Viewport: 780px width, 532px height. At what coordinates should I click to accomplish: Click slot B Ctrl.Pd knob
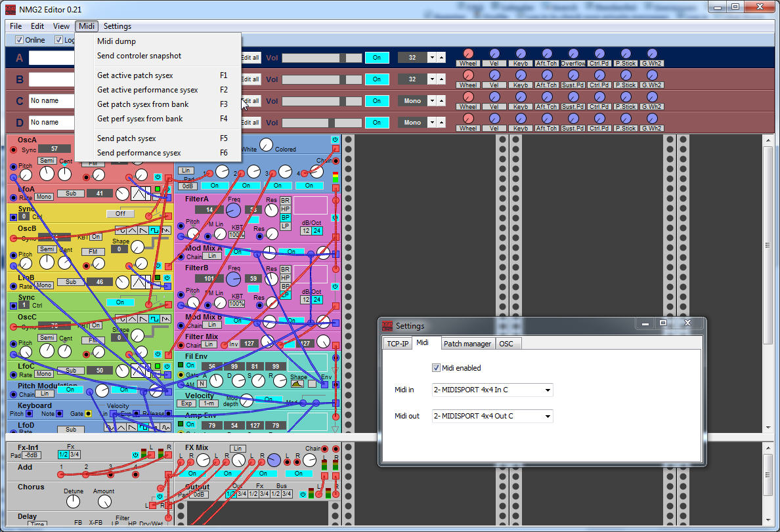[x=600, y=75]
